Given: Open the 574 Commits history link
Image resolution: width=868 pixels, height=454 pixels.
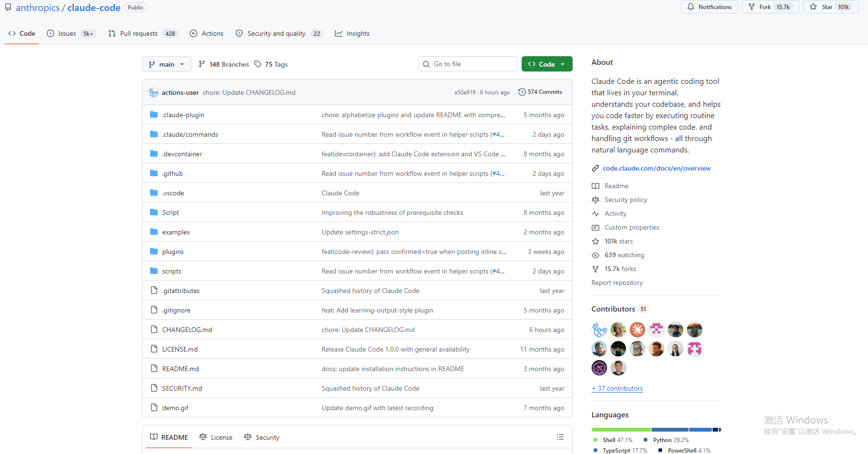Looking at the screenshot, I should point(540,92).
